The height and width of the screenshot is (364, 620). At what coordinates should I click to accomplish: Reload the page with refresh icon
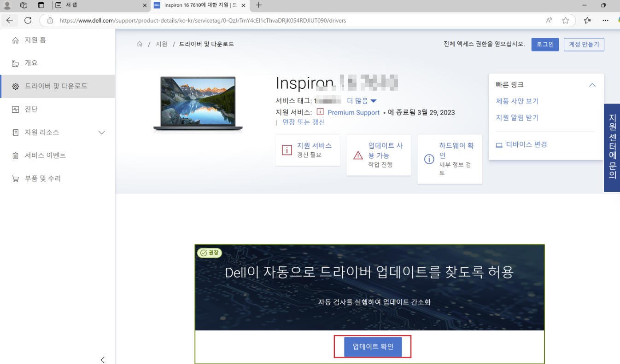point(28,20)
